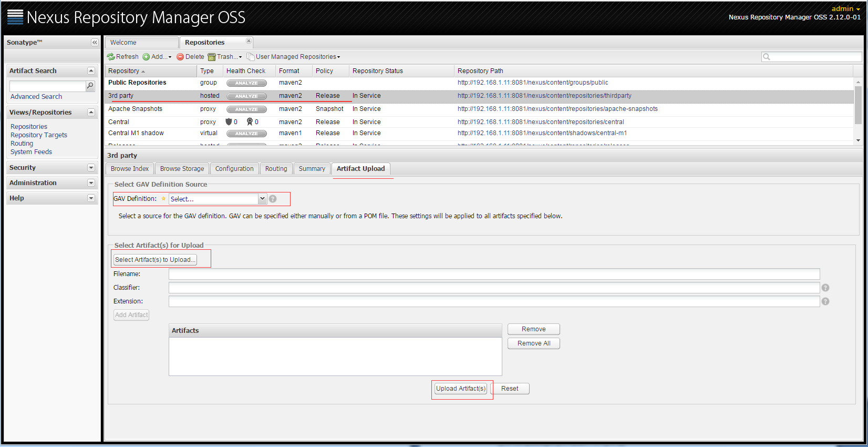Image resolution: width=868 pixels, height=447 pixels.
Task: Click the Filename input field
Action: tap(494, 274)
